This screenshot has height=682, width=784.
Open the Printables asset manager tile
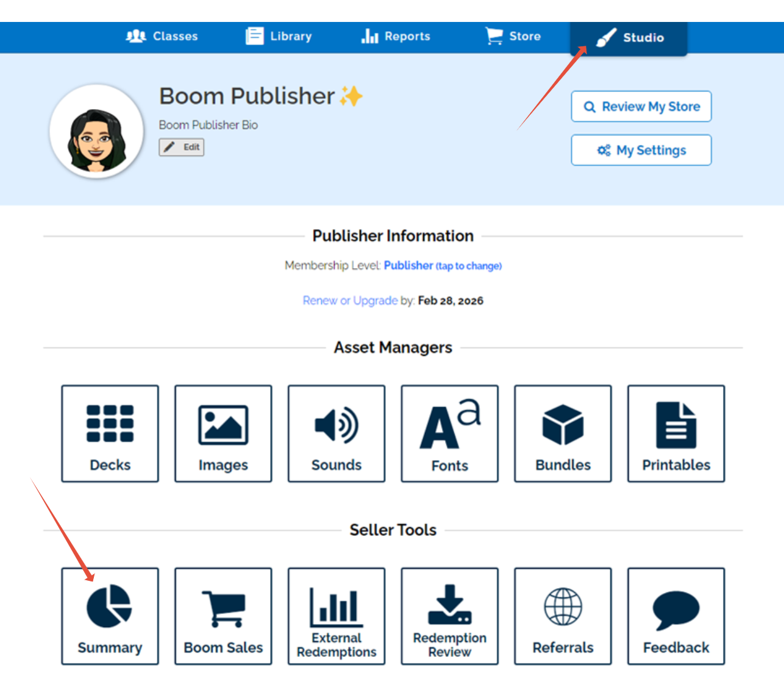(x=676, y=433)
